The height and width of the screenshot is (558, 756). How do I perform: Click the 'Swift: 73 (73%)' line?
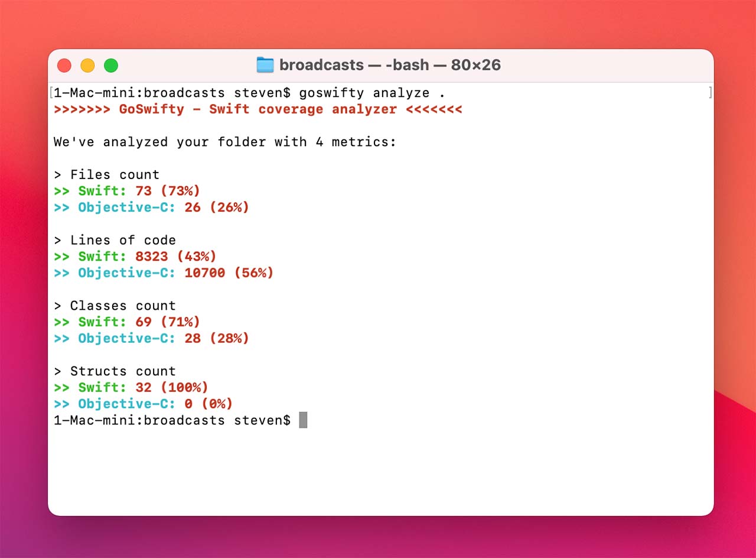(x=127, y=191)
